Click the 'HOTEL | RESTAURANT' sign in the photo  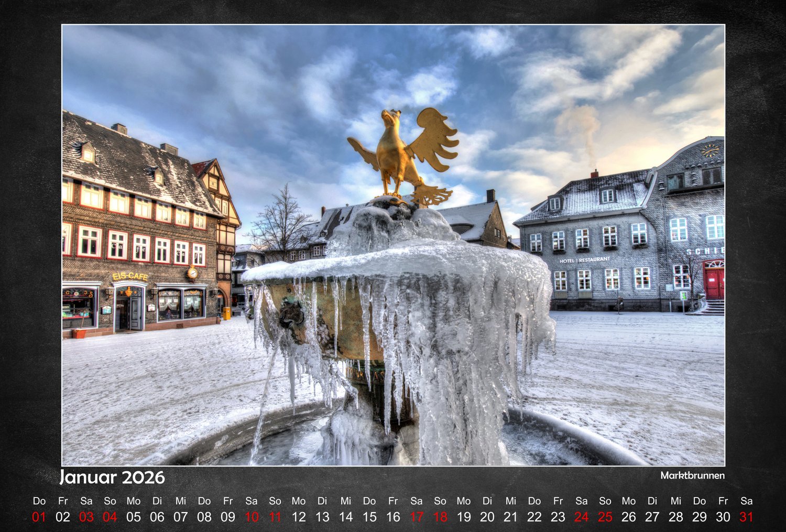click(x=584, y=260)
